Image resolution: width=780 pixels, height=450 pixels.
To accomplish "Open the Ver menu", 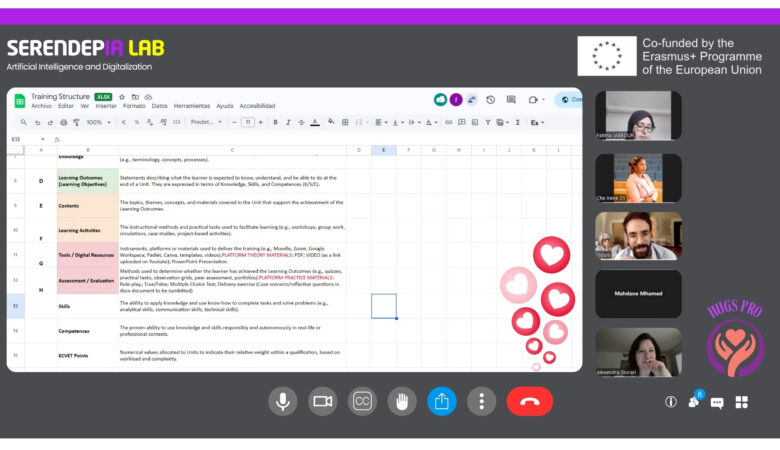I will [x=85, y=106].
